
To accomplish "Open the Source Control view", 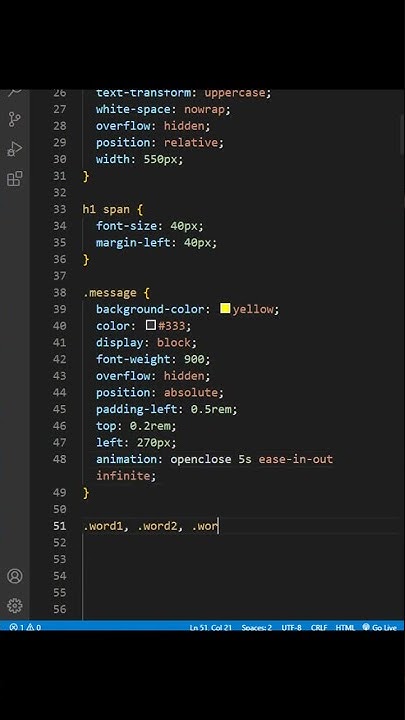I will [x=15, y=119].
